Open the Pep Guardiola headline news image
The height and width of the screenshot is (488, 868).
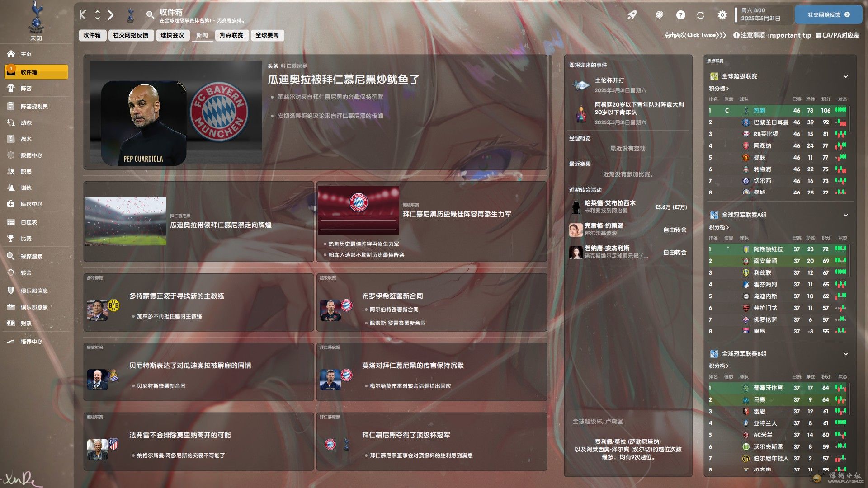(176, 112)
